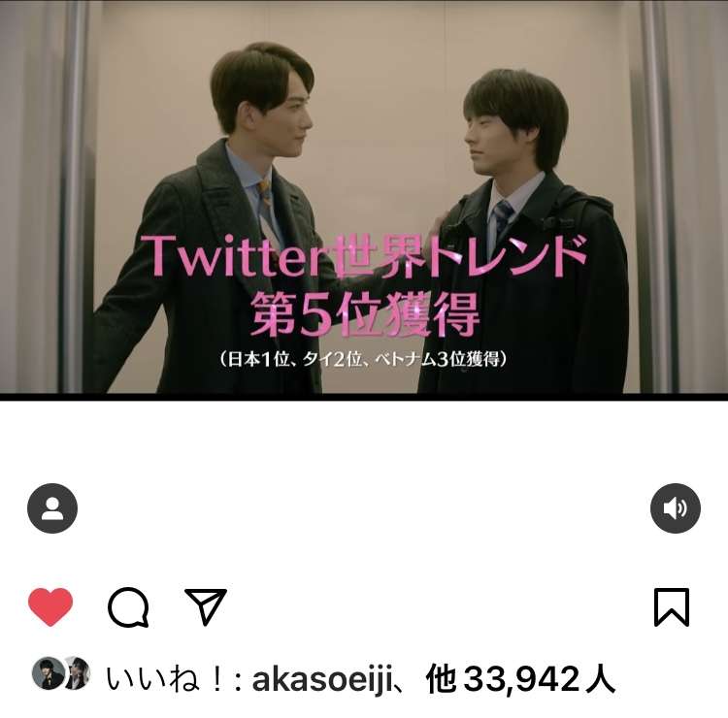The width and height of the screenshot is (728, 718).
Task: Open second liker's profile avatar
Action: pos(76,673)
